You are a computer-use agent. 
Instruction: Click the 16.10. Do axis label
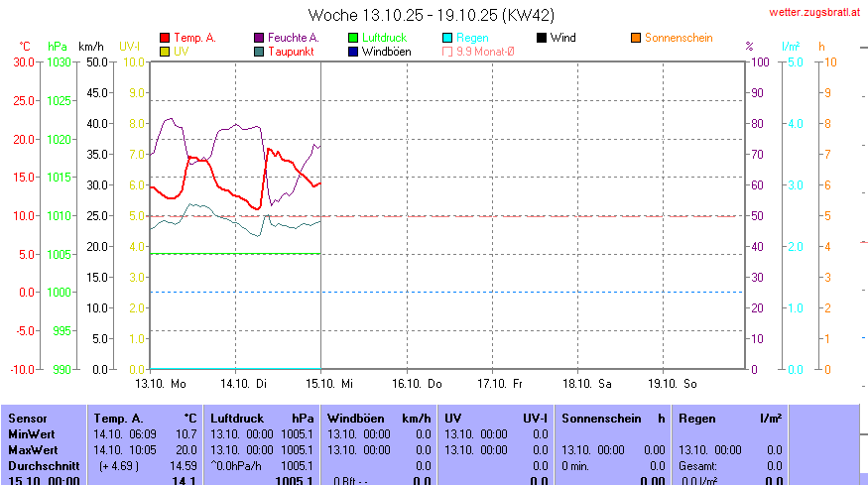[x=415, y=382]
